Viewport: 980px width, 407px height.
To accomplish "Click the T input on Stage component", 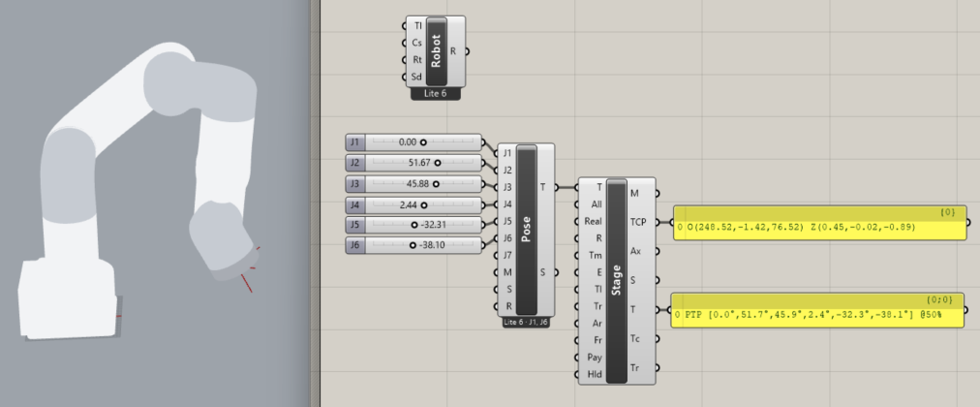I will click(600, 187).
